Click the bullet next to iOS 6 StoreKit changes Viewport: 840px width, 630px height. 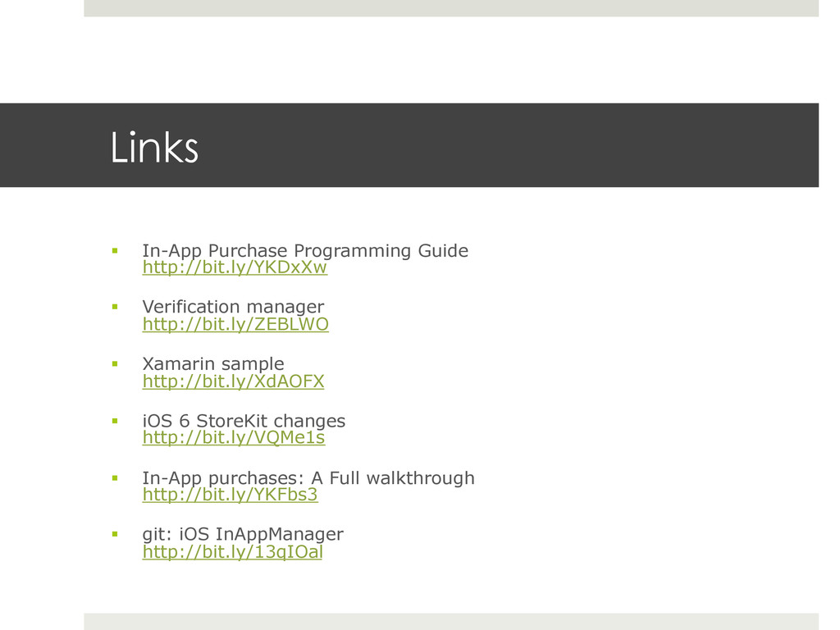[115, 421]
